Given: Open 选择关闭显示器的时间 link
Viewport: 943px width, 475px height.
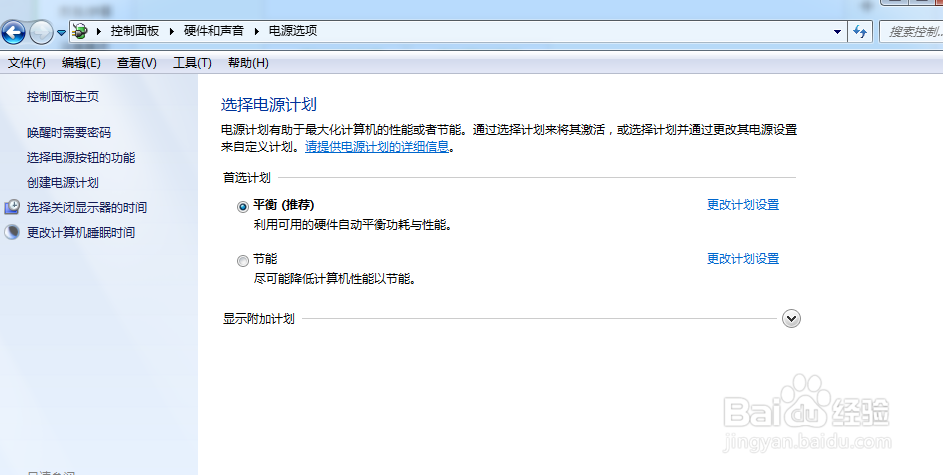Looking at the screenshot, I should (x=87, y=207).
